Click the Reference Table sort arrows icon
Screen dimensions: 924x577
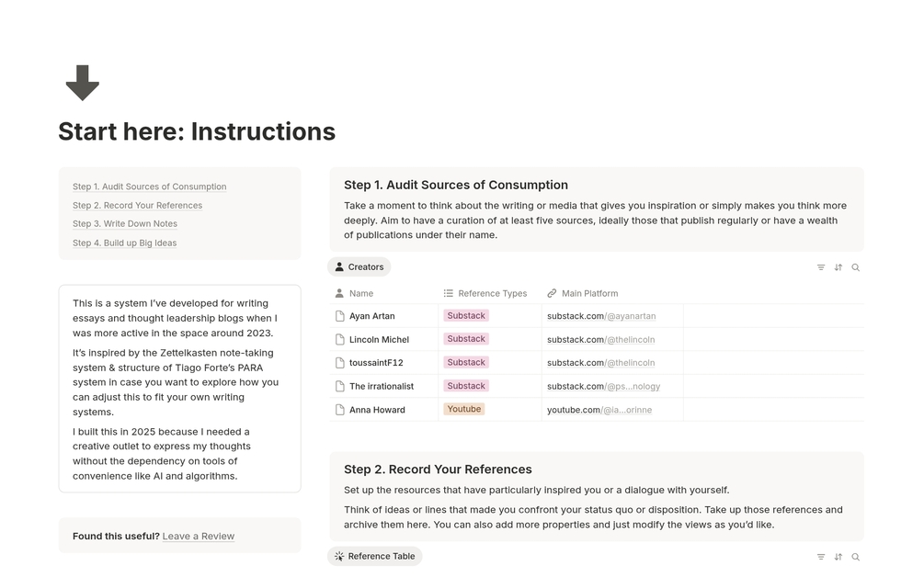(x=838, y=557)
